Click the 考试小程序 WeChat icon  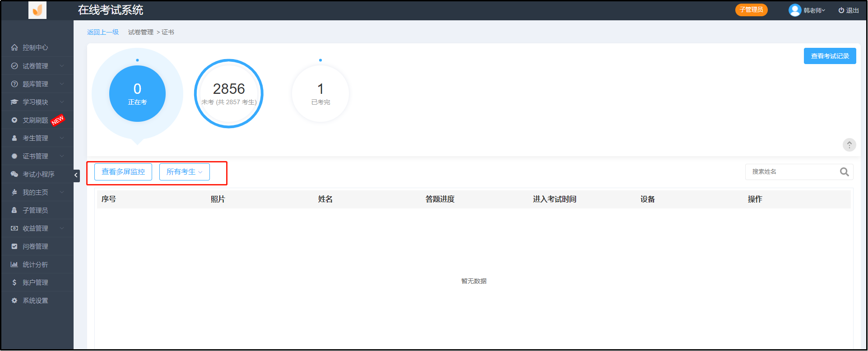pos(14,174)
